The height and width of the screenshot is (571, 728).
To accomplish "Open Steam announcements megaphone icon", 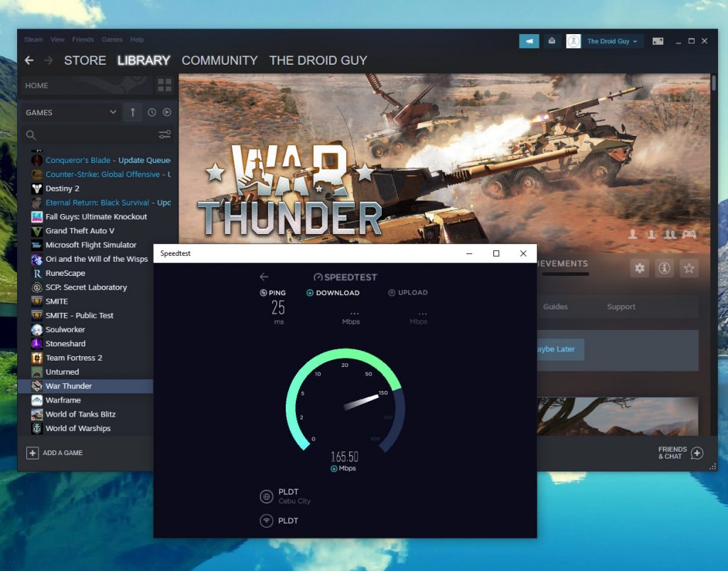I will (529, 41).
